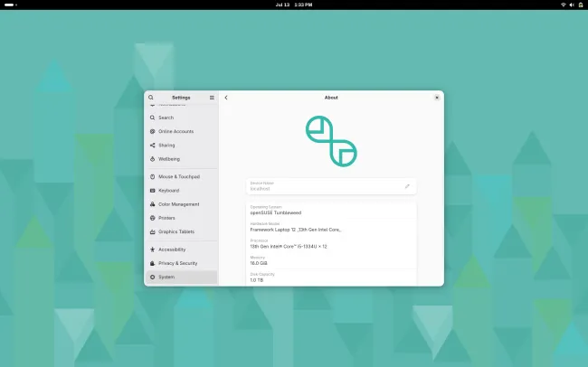Click the Color Management icon

(x=152, y=204)
